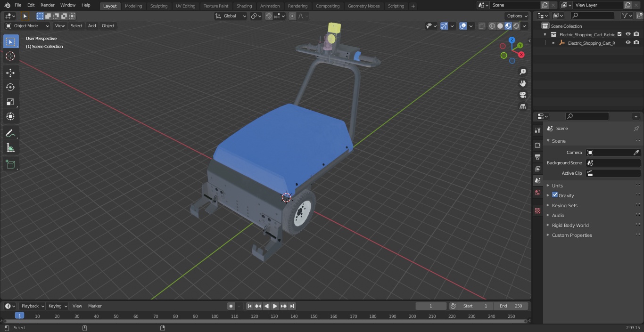Toggle viewport overlays button
Viewport: 644px width, 332px height.
coord(463,26)
